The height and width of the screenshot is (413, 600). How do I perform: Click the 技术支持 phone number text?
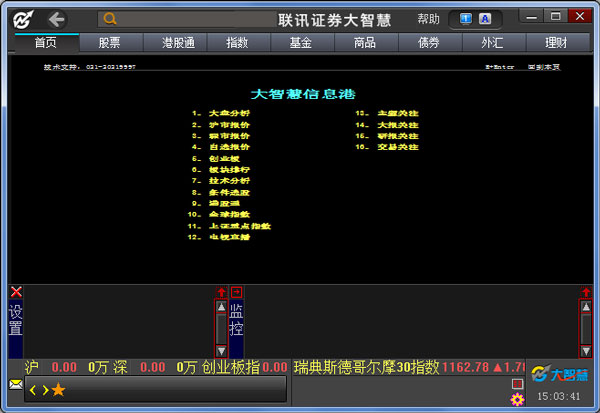point(90,67)
